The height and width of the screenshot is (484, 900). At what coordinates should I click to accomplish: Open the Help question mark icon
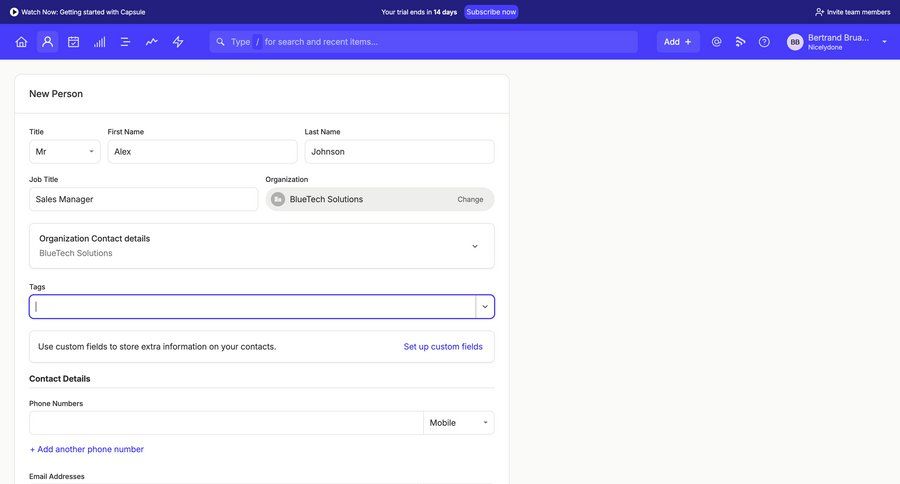(x=764, y=42)
